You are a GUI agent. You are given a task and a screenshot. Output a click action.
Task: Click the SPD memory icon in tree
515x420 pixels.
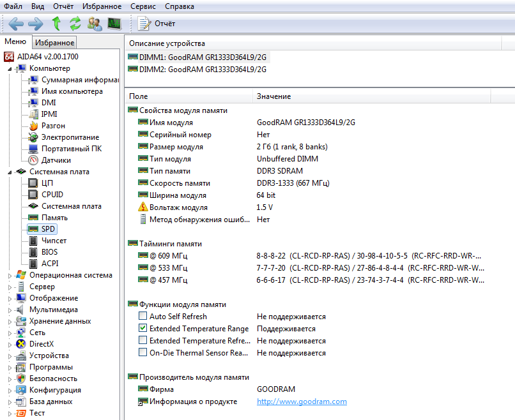(x=33, y=229)
